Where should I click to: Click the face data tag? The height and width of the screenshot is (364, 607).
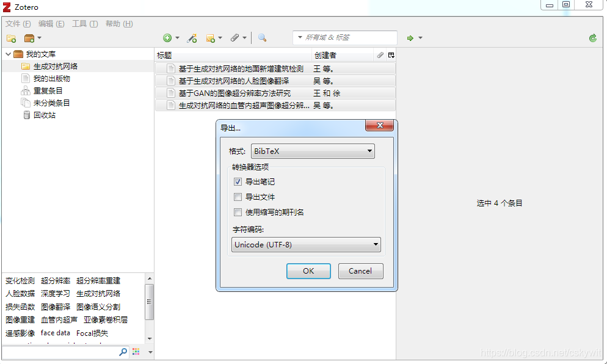click(56, 333)
